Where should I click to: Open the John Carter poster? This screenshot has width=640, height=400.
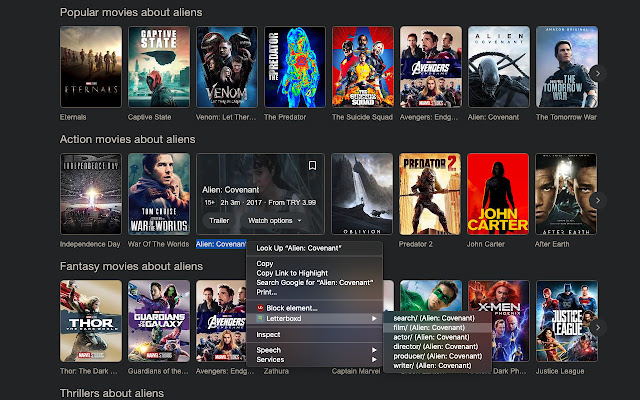(x=498, y=194)
